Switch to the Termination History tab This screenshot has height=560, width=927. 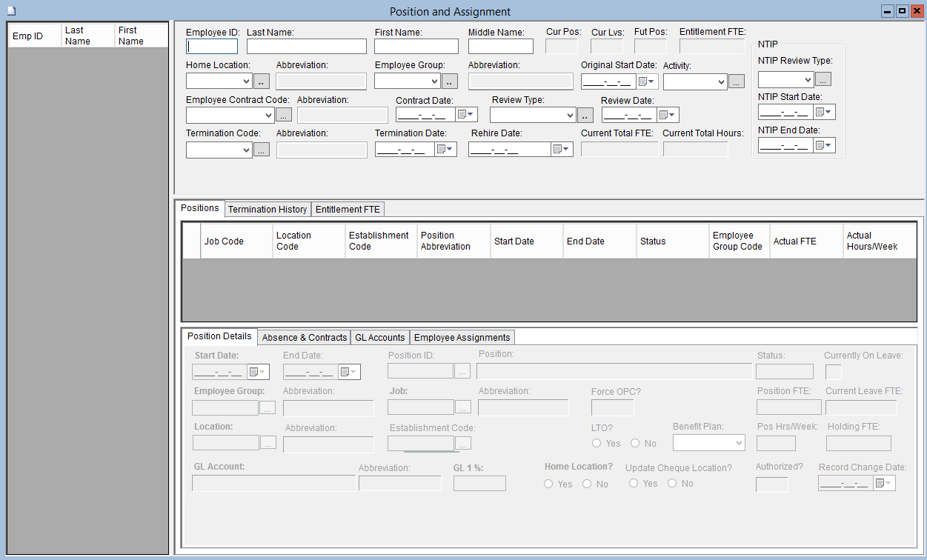click(268, 210)
